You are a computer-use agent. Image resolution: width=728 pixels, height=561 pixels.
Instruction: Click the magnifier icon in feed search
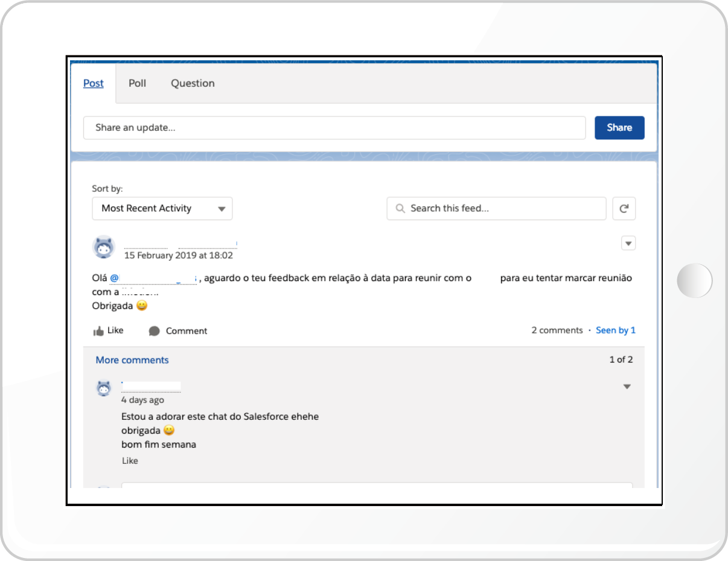(x=400, y=209)
